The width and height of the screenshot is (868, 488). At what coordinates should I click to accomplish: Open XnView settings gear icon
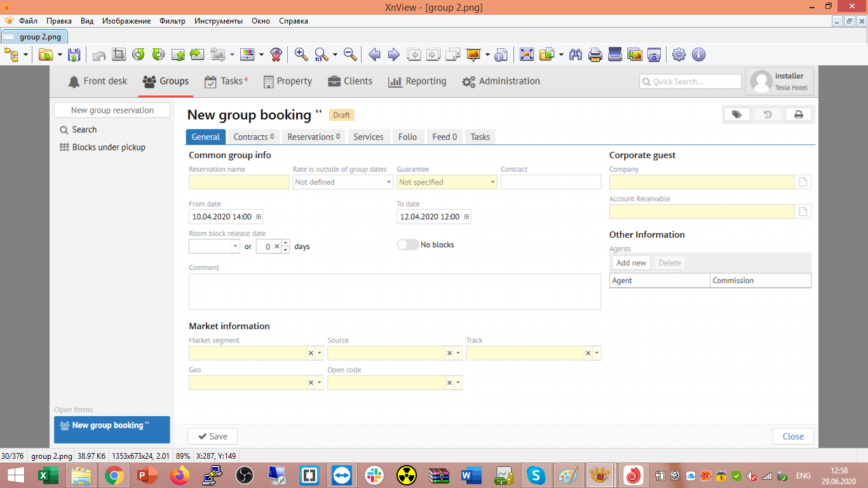coord(679,55)
